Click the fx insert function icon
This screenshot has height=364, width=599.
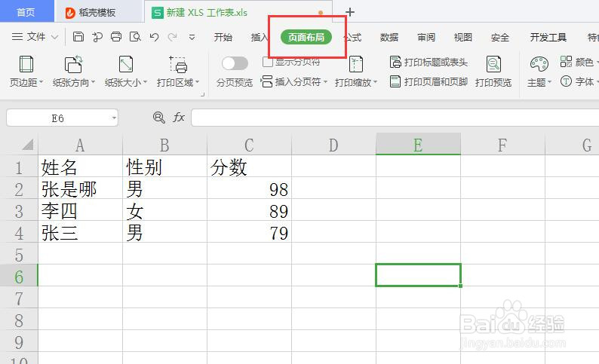pos(179,117)
